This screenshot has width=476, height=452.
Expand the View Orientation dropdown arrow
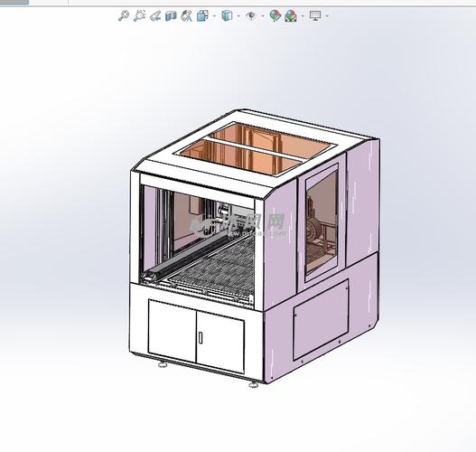click(x=215, y=15)
